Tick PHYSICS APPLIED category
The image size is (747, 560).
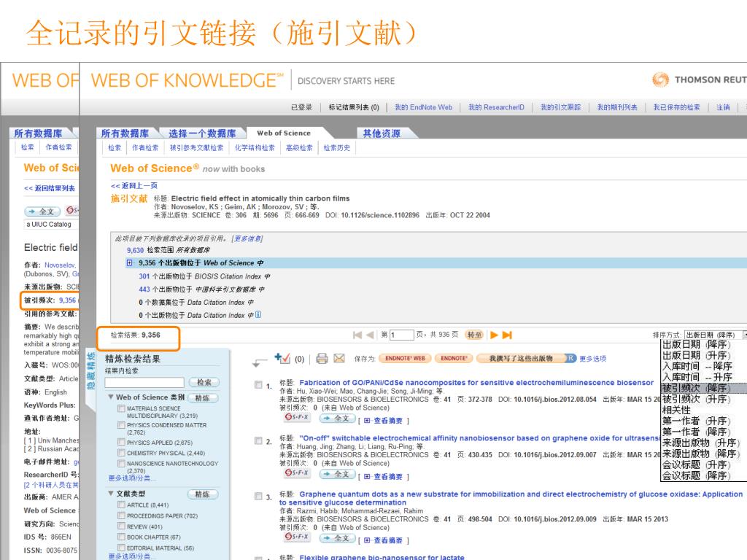point(122,443)
